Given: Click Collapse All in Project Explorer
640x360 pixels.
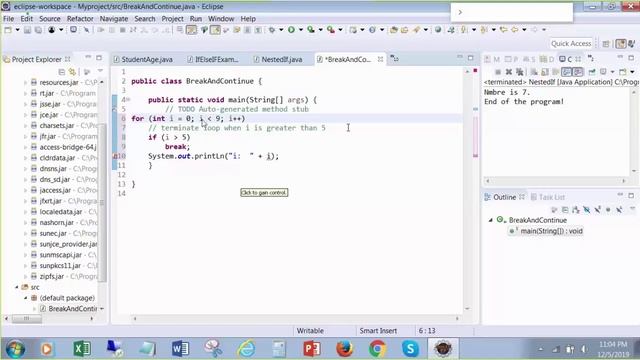Looking at the screenshot, I should 62,72.
